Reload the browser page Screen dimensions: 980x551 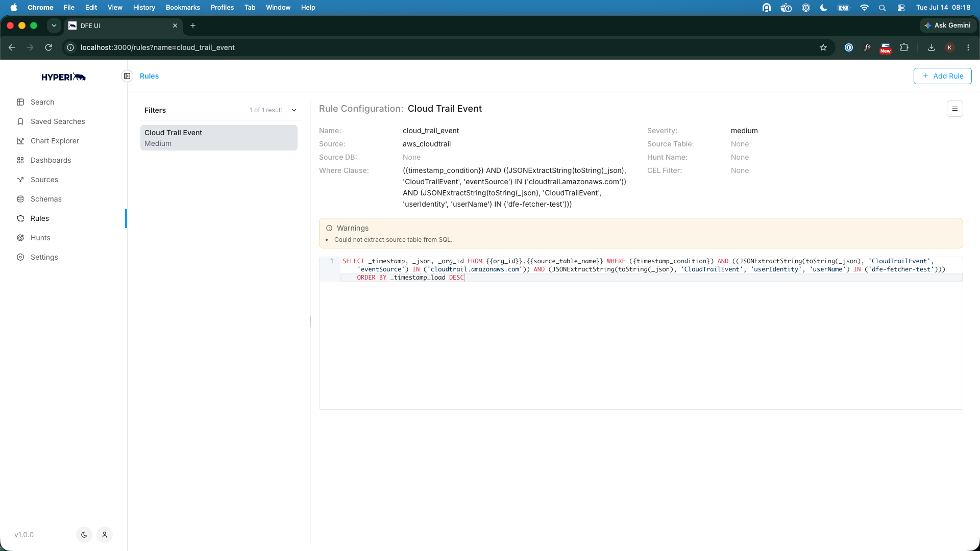[48, 47]
